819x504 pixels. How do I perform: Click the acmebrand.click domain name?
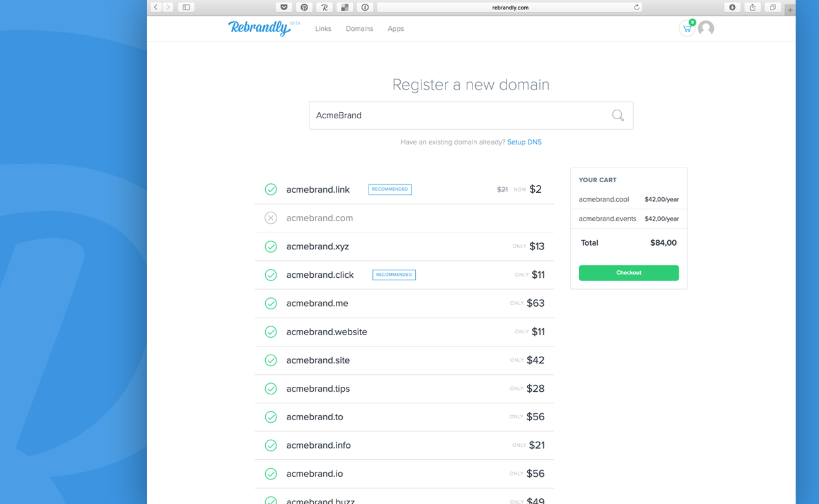click(x=320, y=275)
